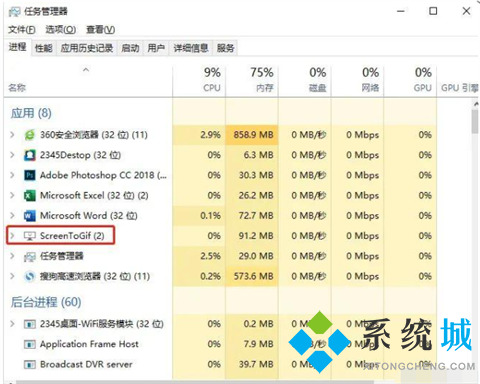Expand the 2345Destop process group
Image resolution: width=480 pixels, height=384 pixels.
pos(12,155)
